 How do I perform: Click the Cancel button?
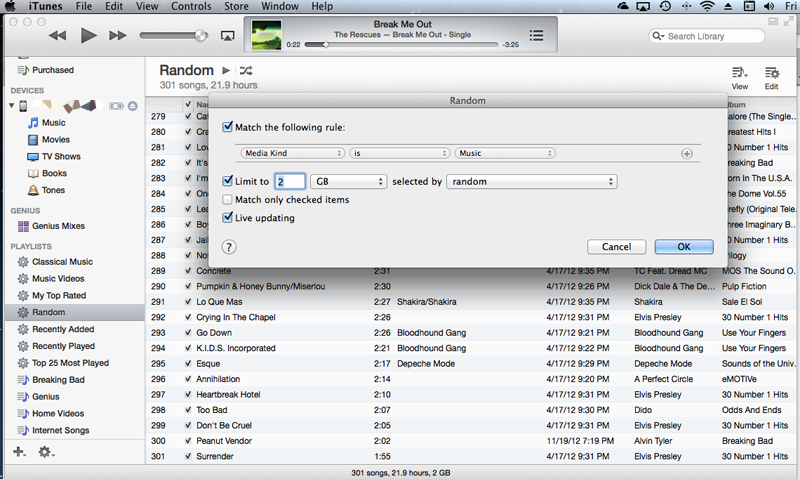point(616,247)
